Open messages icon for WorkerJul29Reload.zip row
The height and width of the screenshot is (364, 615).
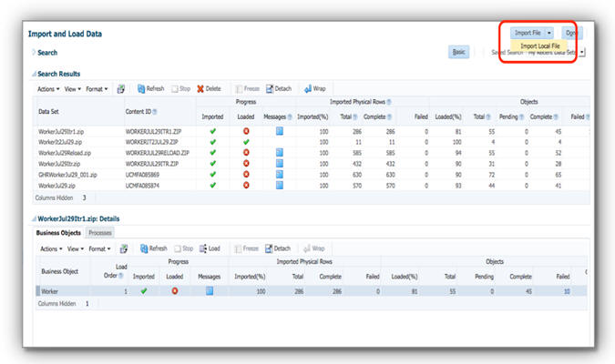point(280,152)
